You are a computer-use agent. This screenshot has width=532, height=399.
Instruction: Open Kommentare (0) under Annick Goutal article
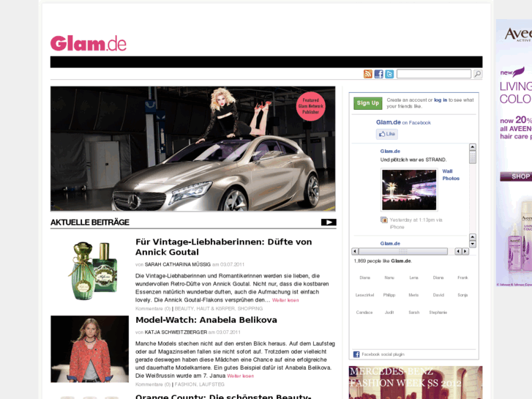[153, 309]
